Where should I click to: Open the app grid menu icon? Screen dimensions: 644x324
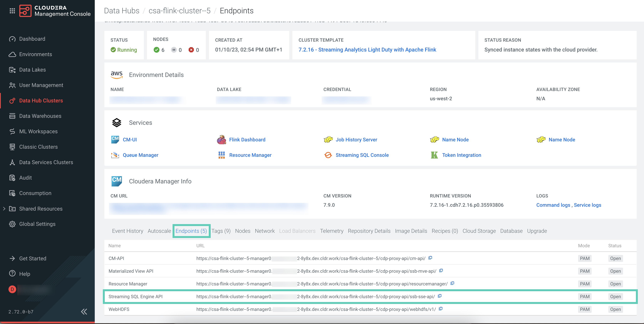point(12,11)
